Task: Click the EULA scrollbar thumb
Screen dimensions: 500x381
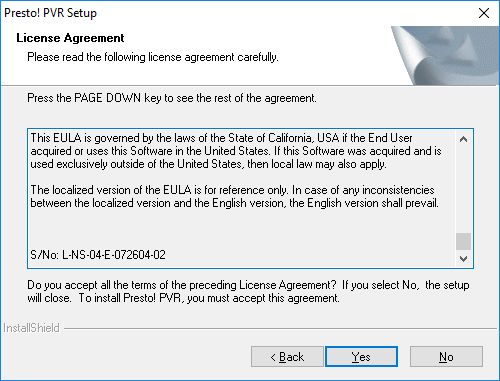Action: click(463, 241)
